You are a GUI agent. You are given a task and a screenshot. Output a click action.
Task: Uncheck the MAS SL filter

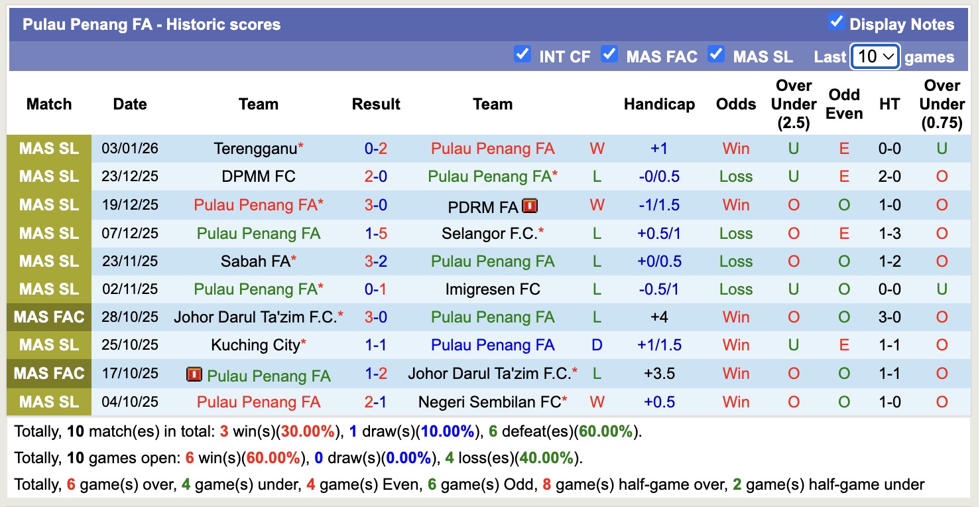pos(717,53)
